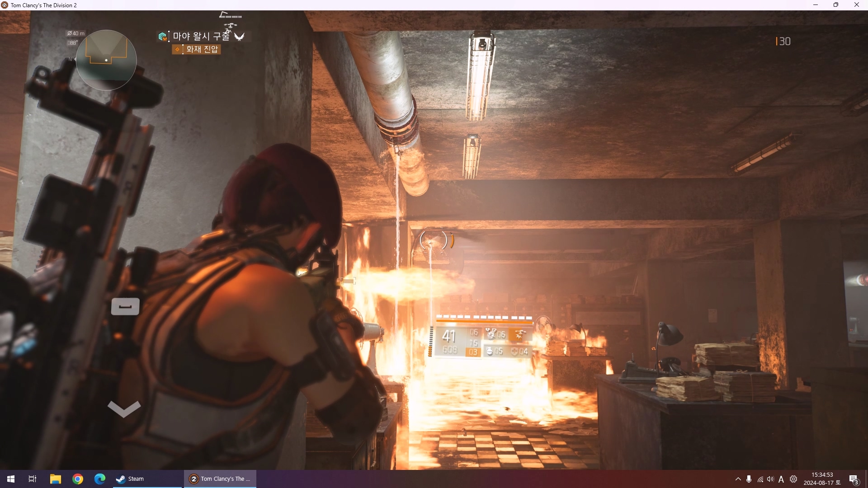Click the downward chevron prompt on backpack
Screen dimensions: 868x488
(x=124, y=408)
